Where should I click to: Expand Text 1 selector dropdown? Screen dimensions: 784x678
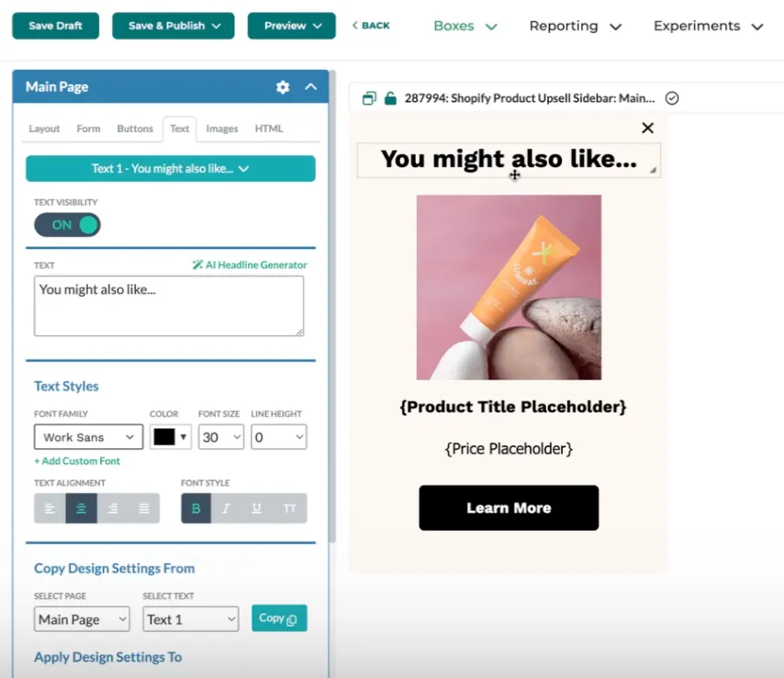coord(171,169)
